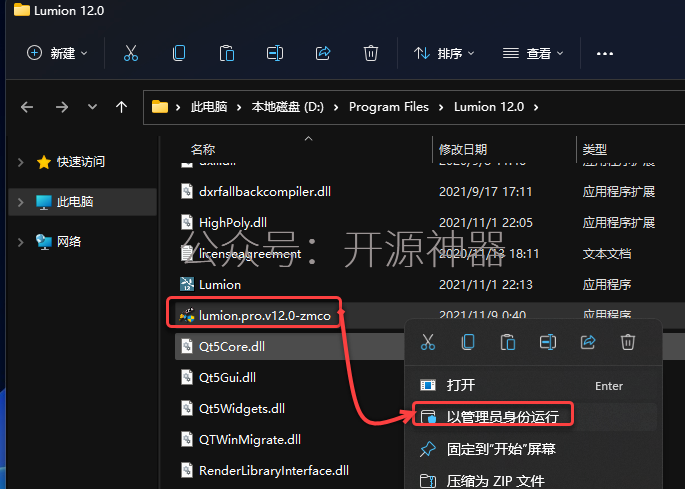Choose 固定到"开始"屏幕 in context menu
Screen dimensions: 685x489
pyautogui.click(x=534, y=449)
